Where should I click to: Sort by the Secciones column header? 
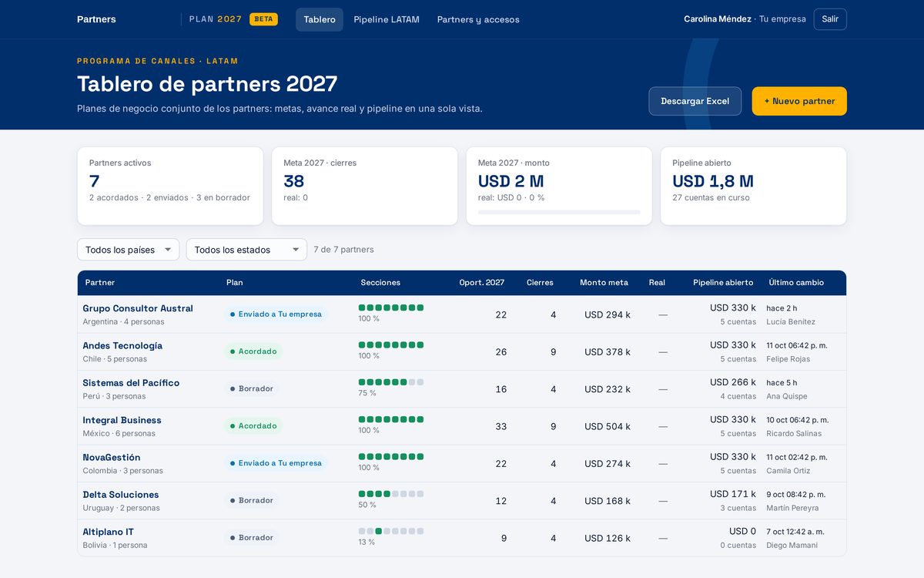(x=380, y=283)
